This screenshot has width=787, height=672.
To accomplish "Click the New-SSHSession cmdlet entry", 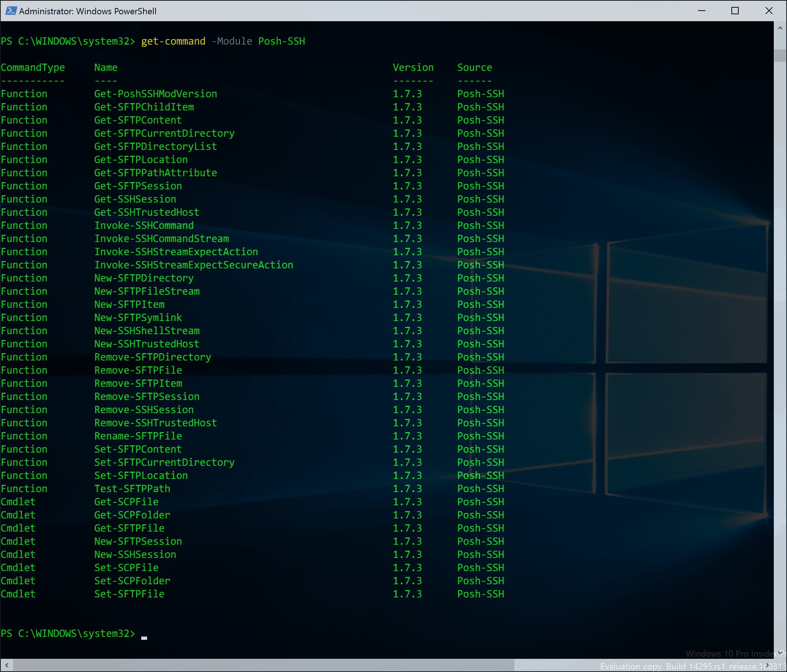I will (135, 554).
